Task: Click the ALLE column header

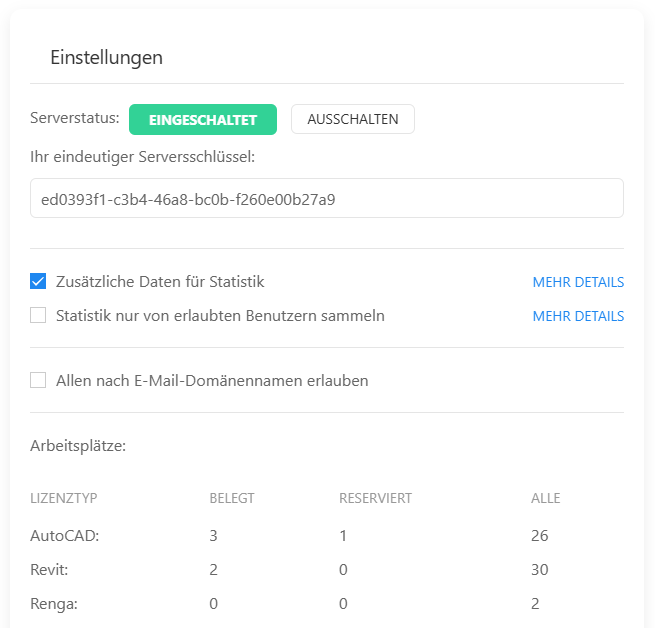Action: click(x=545, y=498)
